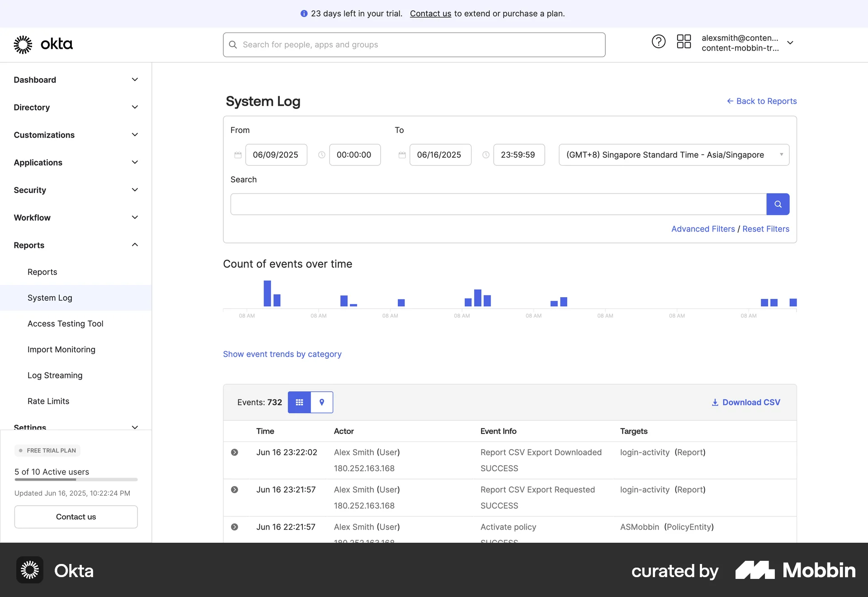Open the apps grid launcher icon
Viewport: 868px width, 597px height.
[x=684, y=41]
